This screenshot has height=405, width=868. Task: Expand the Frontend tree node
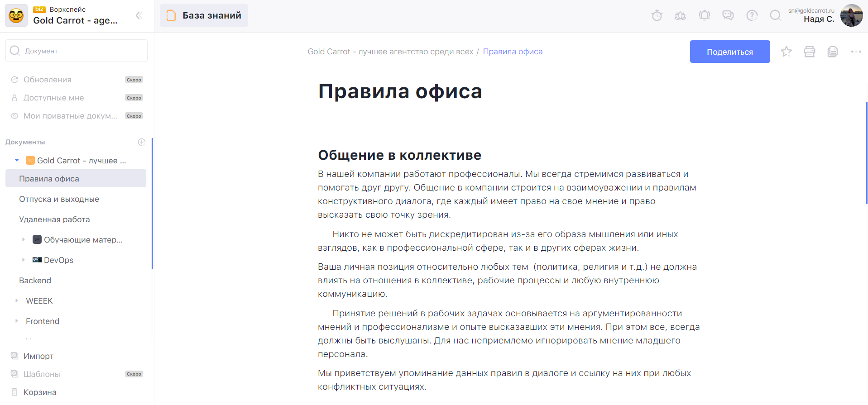[x=17, y=321]
